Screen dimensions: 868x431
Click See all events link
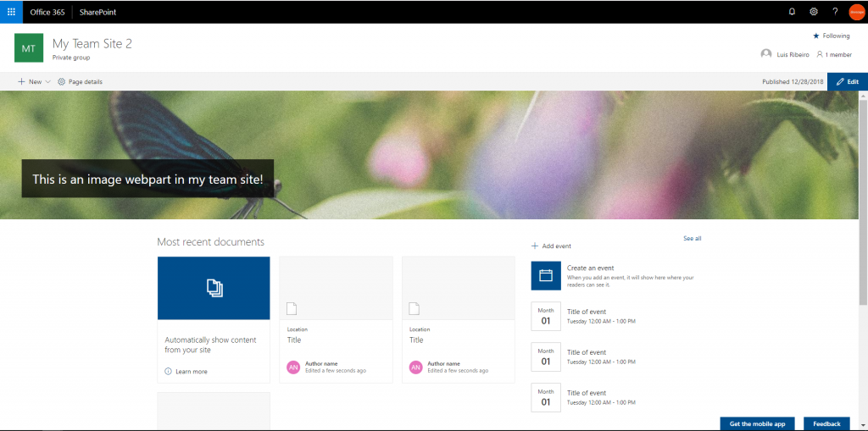[x=692, y=239]
